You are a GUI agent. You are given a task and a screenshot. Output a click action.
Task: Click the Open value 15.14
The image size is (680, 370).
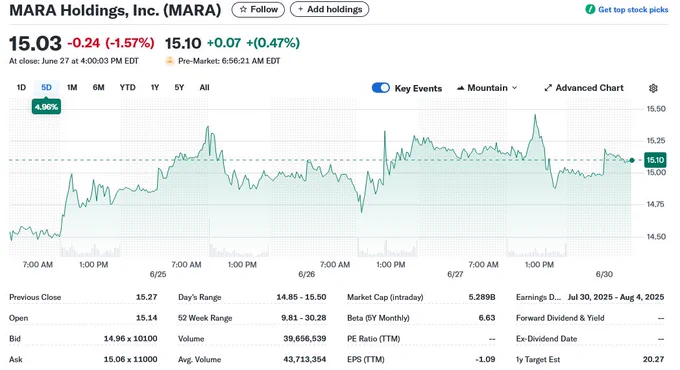147,318
